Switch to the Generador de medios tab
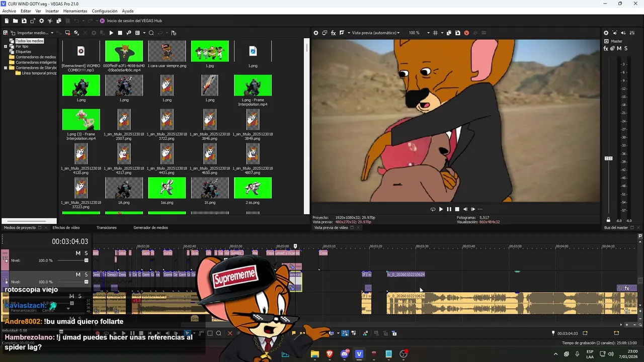The width and height of the screenshot is (644, 362). pyautogui.click(x=150, y=228)
